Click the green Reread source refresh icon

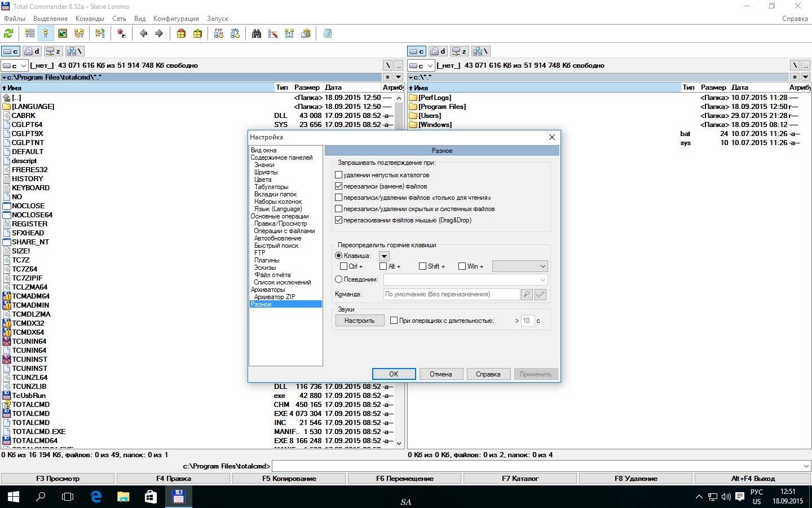click(x=8, y=34)
